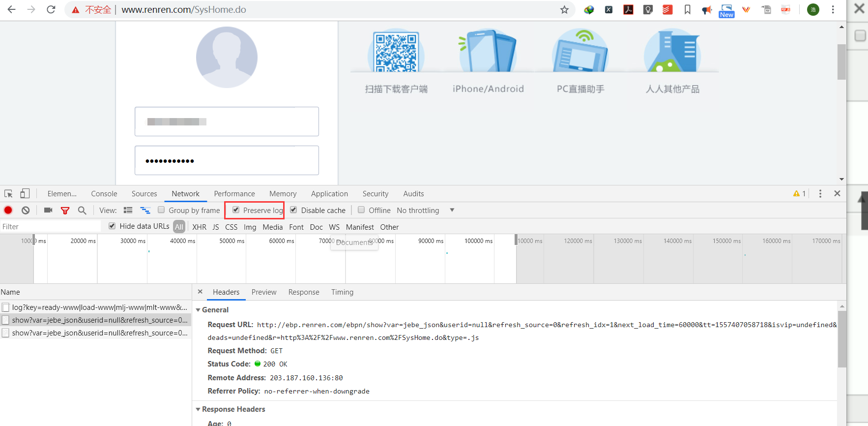The image size is (868, 426).
Task: Open the iPhone/Android app icon
Action: (x=488, y=51)
